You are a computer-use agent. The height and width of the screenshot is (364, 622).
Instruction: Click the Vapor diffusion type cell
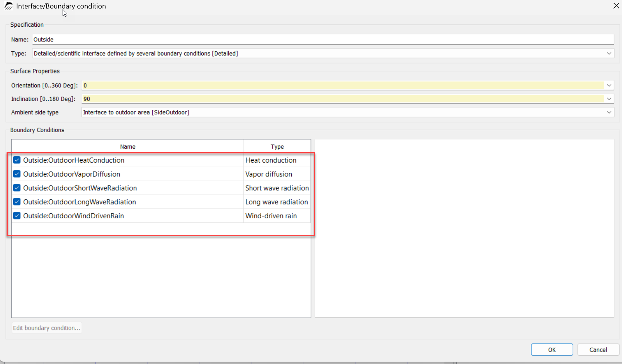277,174
